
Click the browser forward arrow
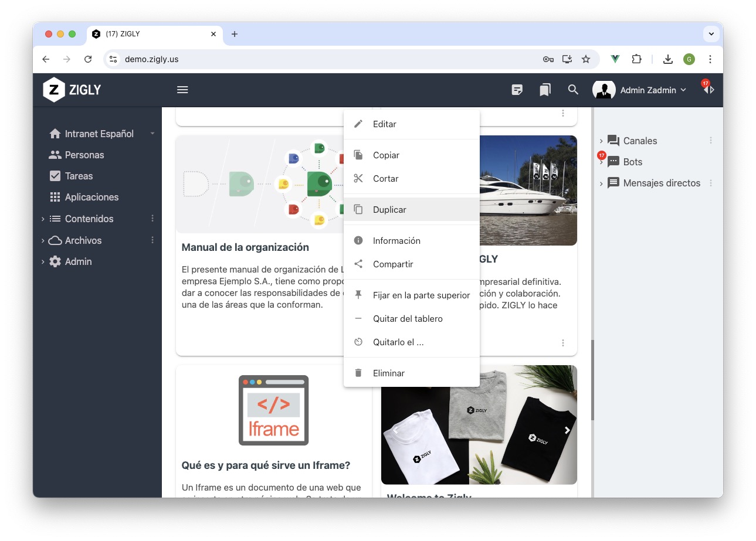pos(67,59)
